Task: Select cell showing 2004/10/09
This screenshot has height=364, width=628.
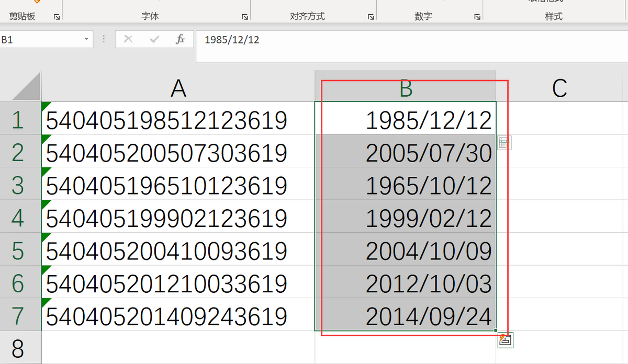Action: 406,249
